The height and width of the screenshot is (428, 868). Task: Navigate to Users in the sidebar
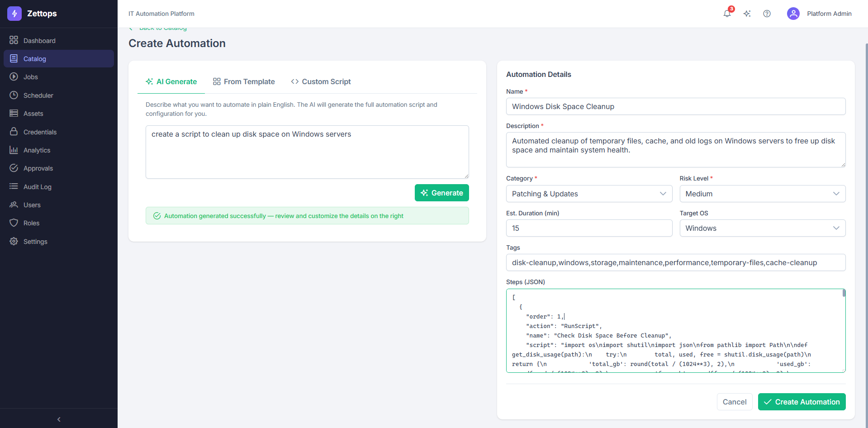[x=59, y=205]
